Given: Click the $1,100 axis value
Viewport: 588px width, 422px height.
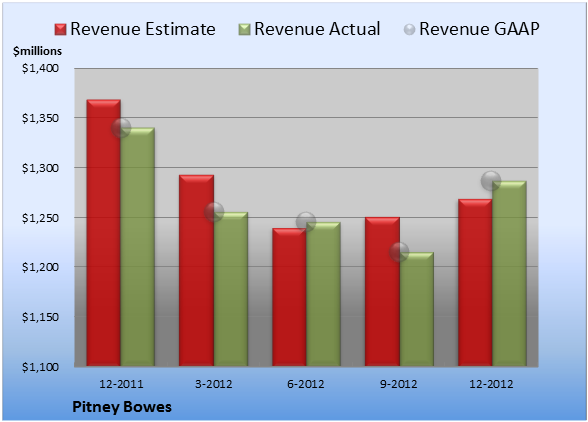Looking at the screenshot, I should click(40, 367).
